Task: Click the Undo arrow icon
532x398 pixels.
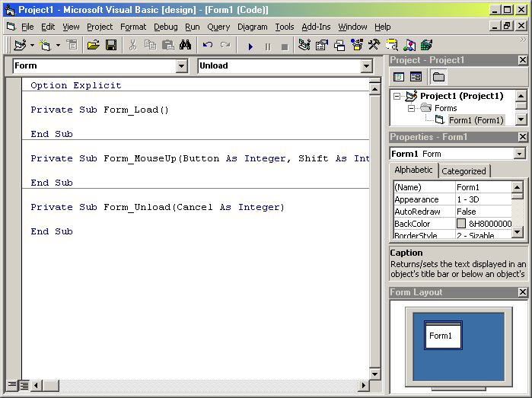Action: (208, 45)
